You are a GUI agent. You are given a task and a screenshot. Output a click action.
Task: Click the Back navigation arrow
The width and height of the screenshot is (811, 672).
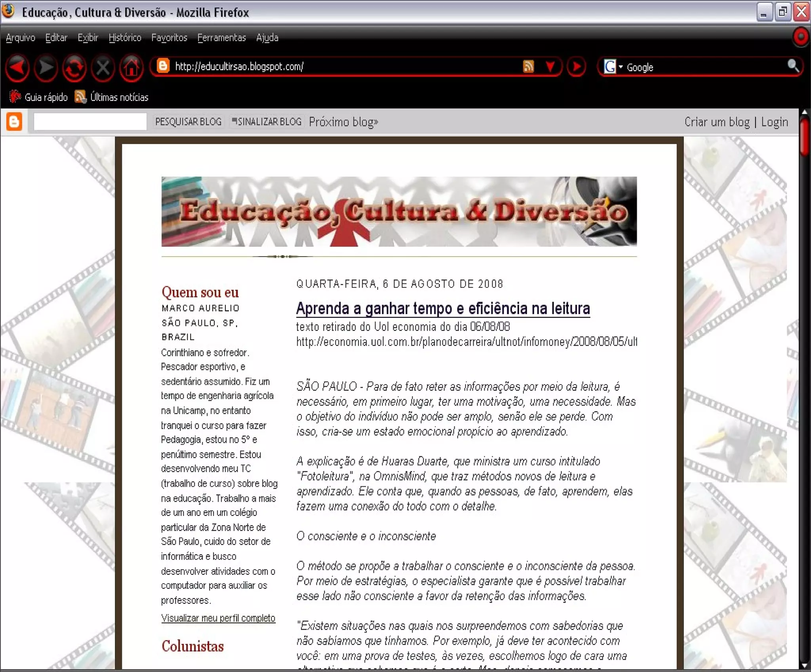[x=17, y=68]
